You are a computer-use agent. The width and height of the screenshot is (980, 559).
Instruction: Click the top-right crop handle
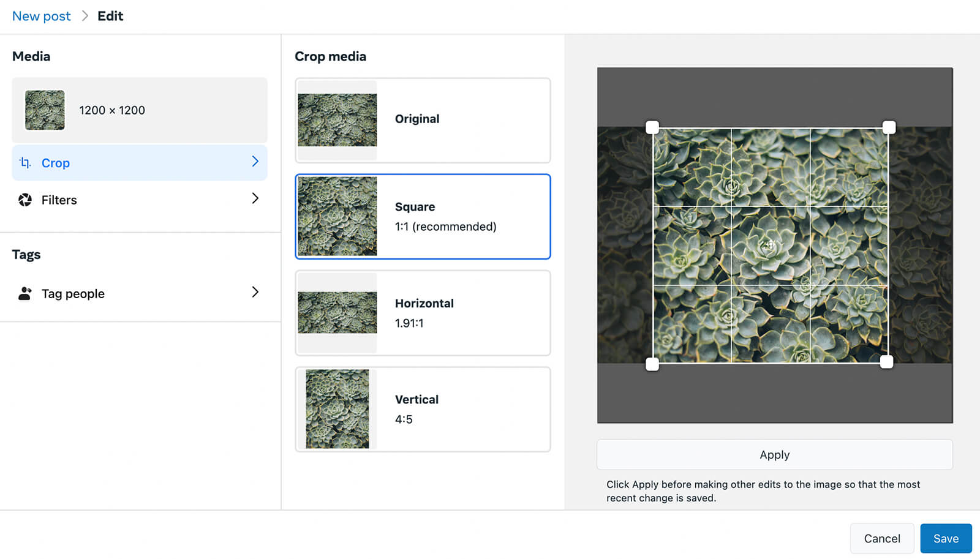(x=889, y=127)
